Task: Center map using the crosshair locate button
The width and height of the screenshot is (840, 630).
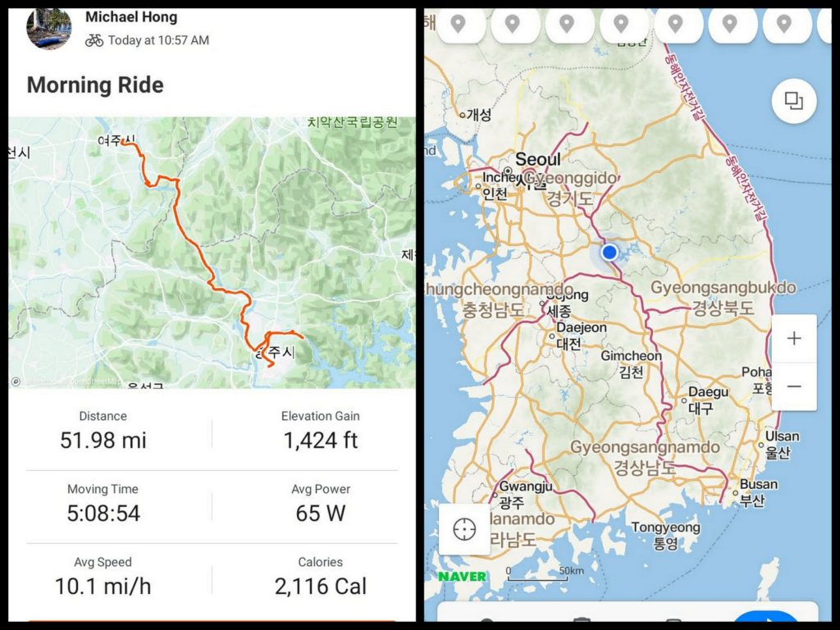Action: 464,529
